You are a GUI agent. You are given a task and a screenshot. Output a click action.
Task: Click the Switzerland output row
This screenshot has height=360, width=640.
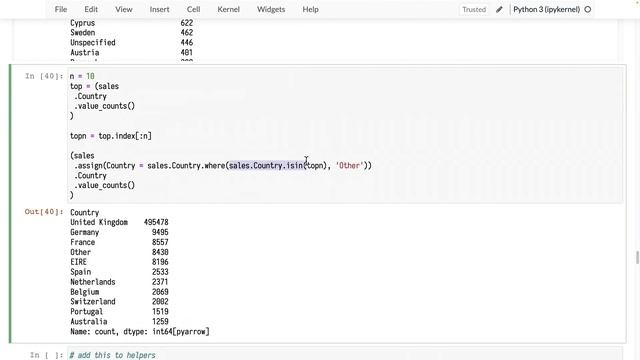pos(119,302)
